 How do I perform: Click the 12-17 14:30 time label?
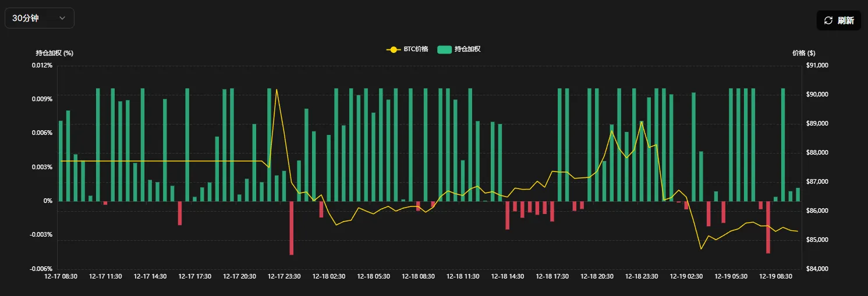click(150, 277)
